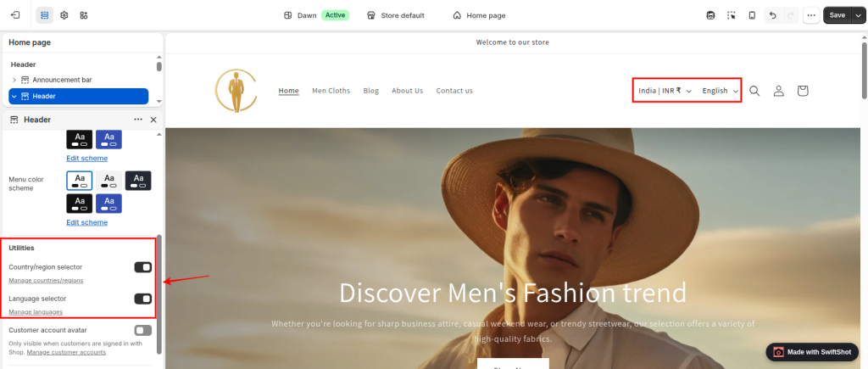This screenshot has height=369, width=868.
Task: Open the English language dropdown
Action: coord(721,91)
